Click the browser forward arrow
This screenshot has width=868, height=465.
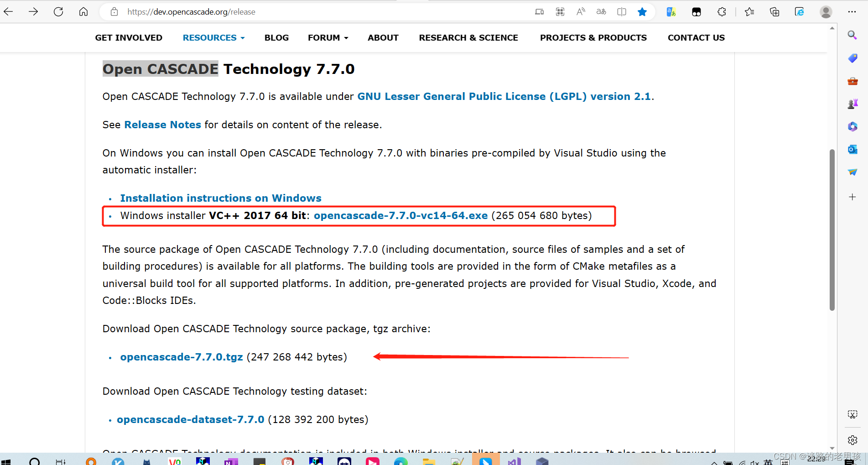click(33, 12)
